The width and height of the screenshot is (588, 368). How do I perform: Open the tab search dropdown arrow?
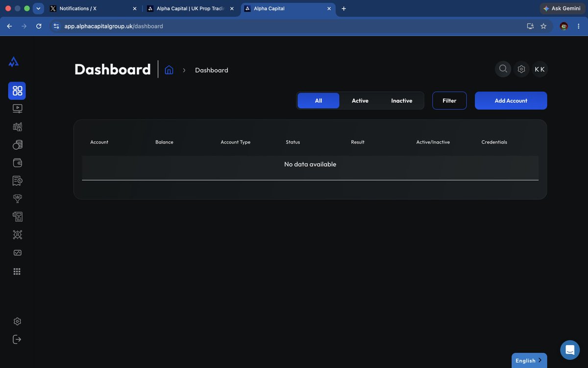[x=38, y=8]
